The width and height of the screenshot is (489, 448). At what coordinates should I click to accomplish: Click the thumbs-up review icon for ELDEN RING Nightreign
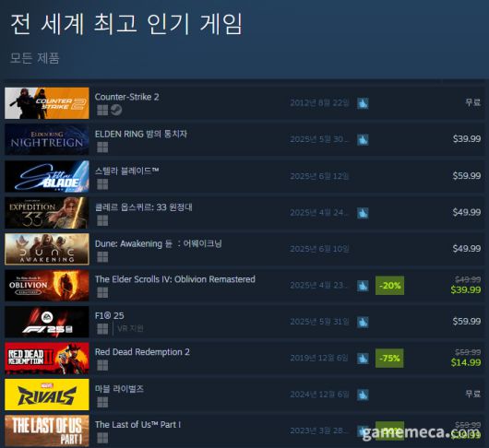[x=363, y=139]
